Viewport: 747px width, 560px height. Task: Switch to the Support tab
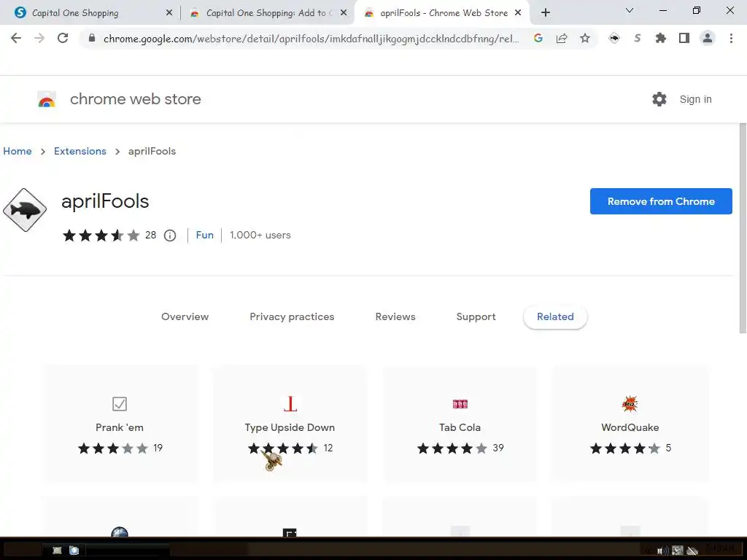476,316
